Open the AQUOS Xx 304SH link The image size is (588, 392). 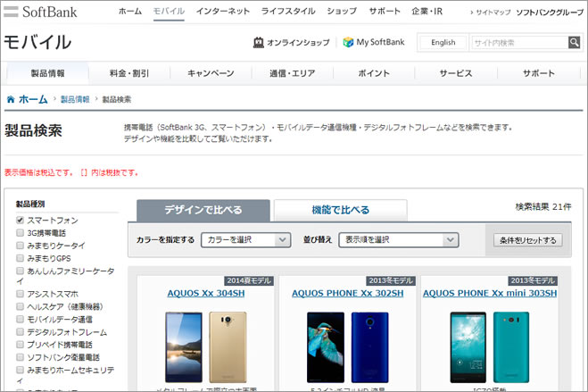pos(206,293)
